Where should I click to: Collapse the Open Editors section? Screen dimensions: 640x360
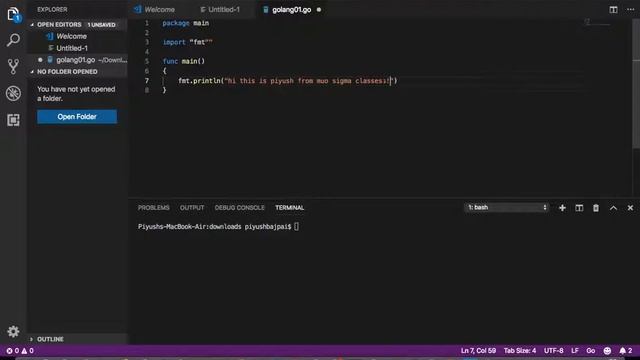(x=77, y=24)
